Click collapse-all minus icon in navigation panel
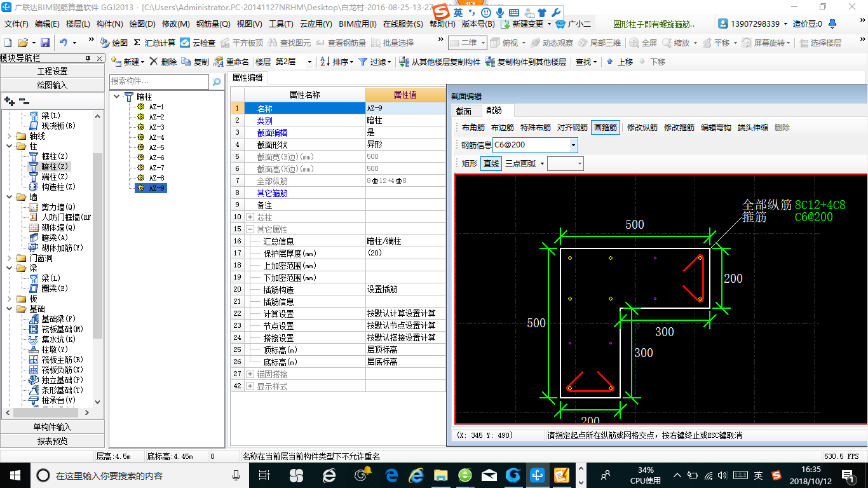 click(24, 101)
